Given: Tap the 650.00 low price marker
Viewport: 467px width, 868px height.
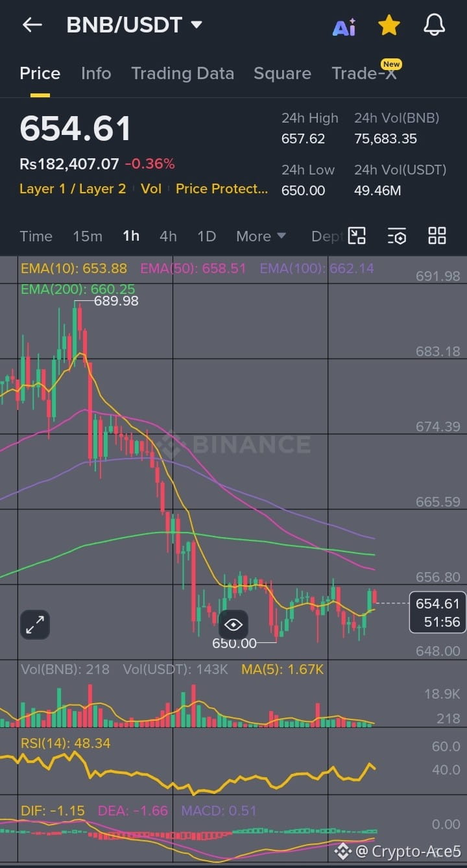Looking at the screenshot, I should pyautogui.click(x=234, y=644).
